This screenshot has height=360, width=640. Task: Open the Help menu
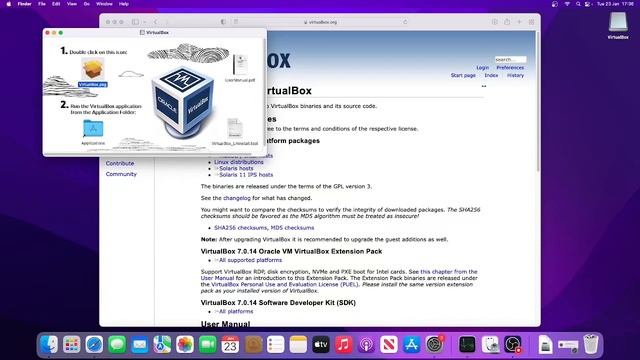point(124,4)
